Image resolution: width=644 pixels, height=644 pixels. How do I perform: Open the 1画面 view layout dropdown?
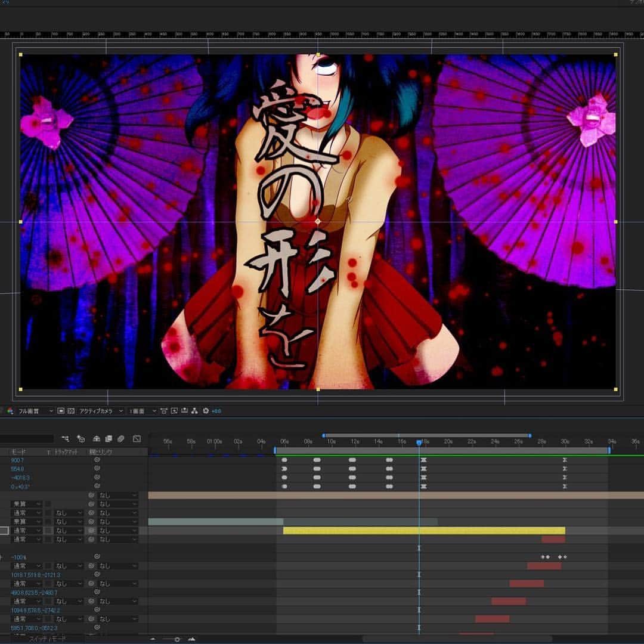pos(142,411)
